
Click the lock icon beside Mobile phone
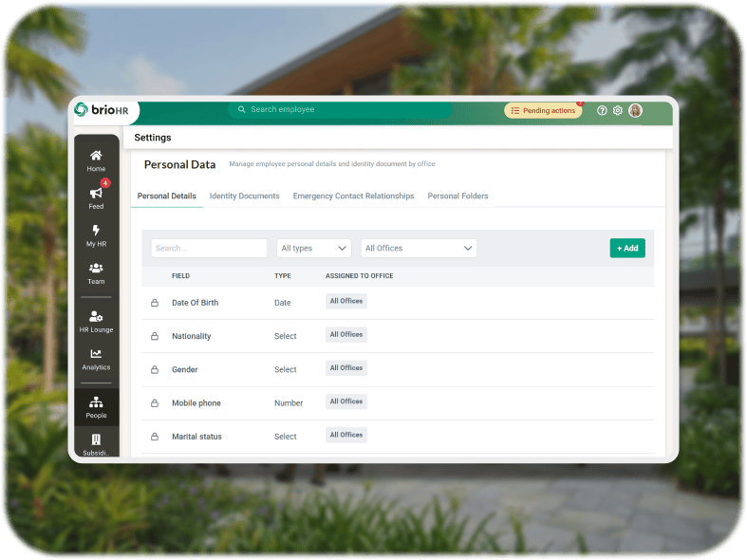pos(155,402)
